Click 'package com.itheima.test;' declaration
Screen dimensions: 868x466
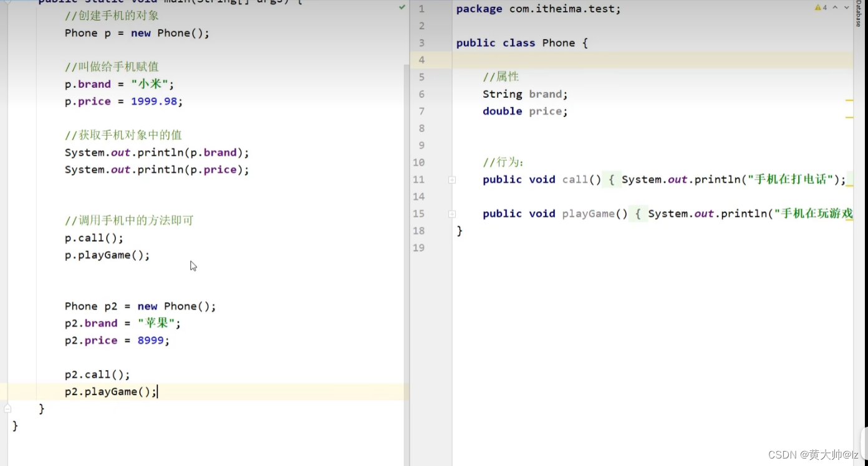(x=538, y=9)
